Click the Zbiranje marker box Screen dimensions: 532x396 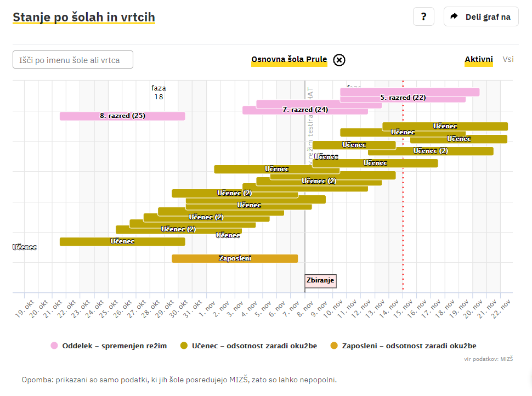(320, 281)
